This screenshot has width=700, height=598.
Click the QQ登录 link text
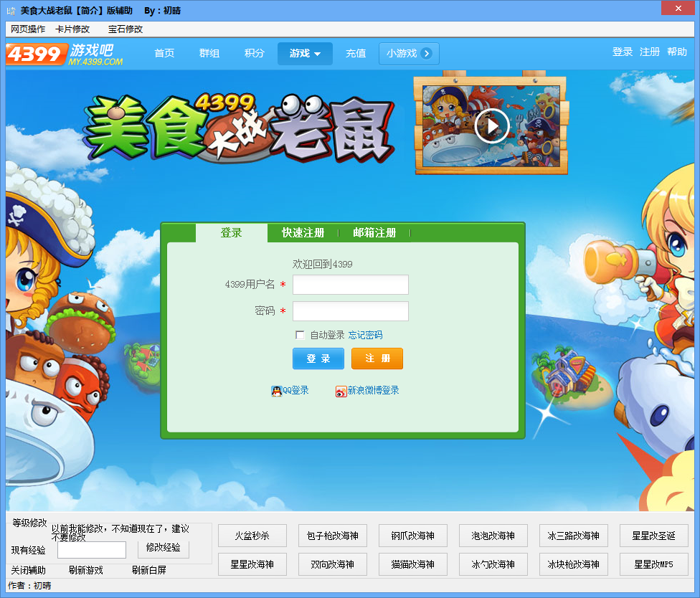coord(295,391)
